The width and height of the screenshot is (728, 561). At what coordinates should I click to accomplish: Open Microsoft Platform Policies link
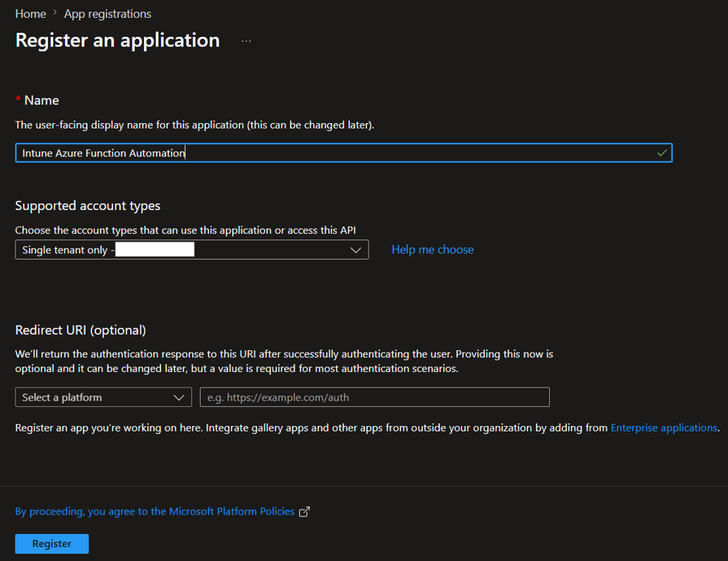click(155, 511)
